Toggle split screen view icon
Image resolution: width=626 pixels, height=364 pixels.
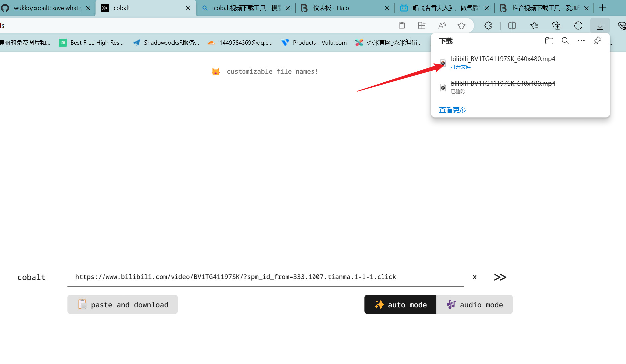click(512, 26)
